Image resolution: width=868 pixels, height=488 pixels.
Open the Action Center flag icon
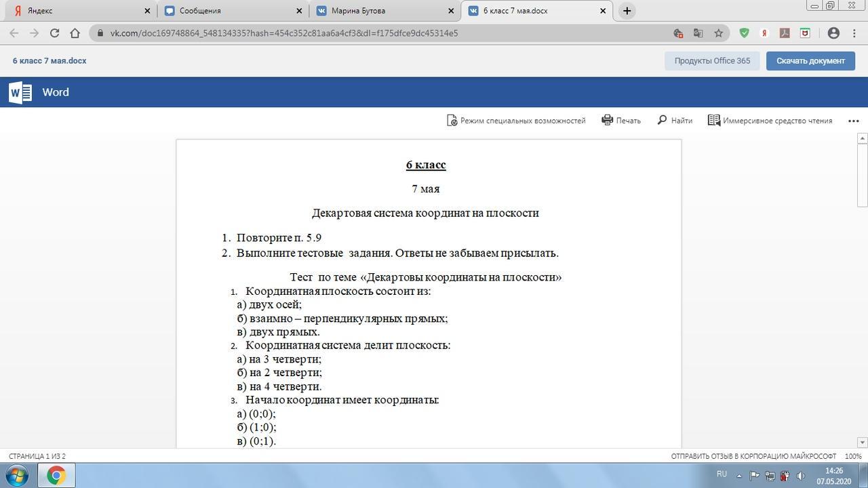(754, 476)
